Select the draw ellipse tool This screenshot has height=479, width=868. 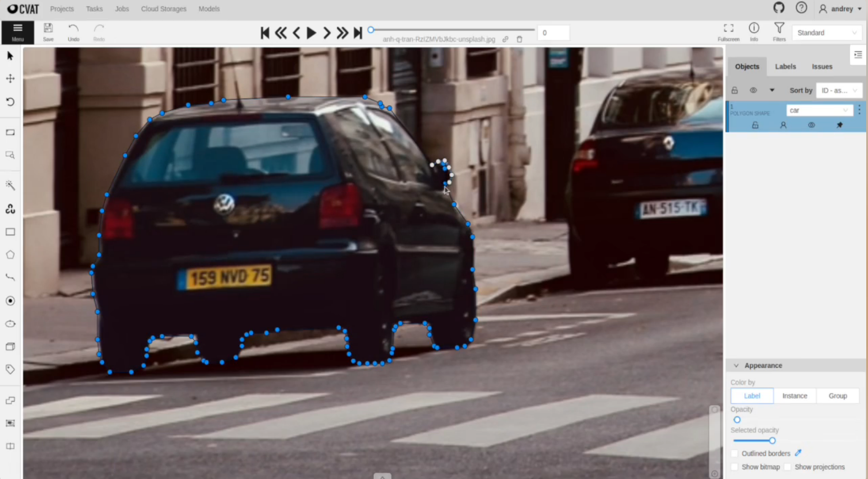coord(10,324)
